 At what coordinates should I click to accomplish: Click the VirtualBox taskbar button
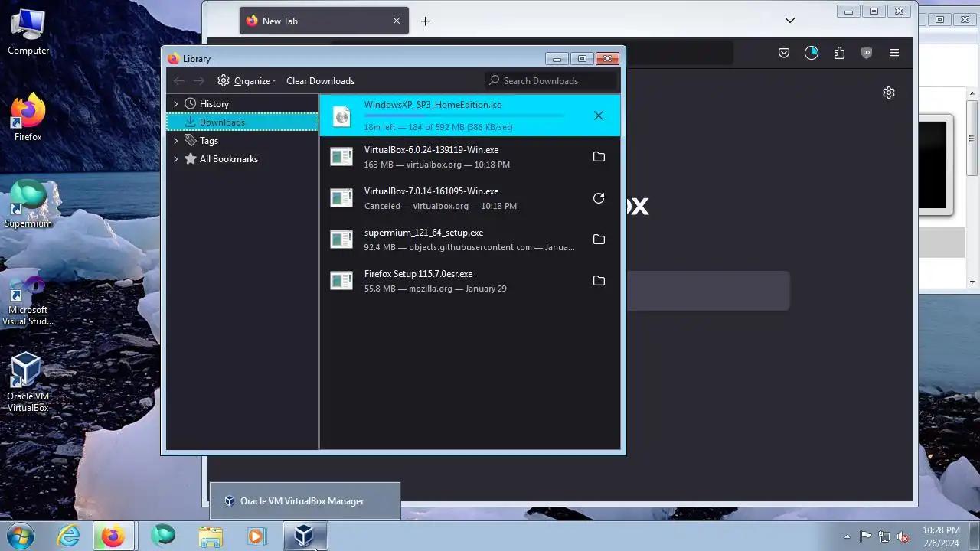(x=305, y=536)
